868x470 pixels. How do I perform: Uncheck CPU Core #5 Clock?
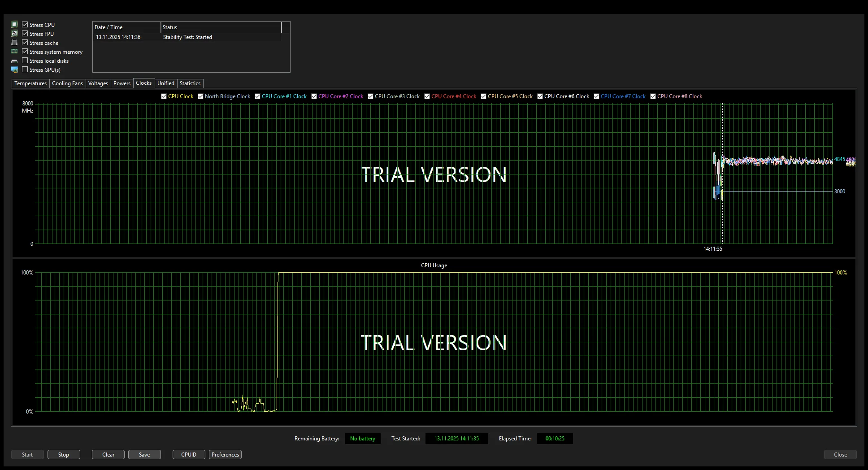pos(484,96)
